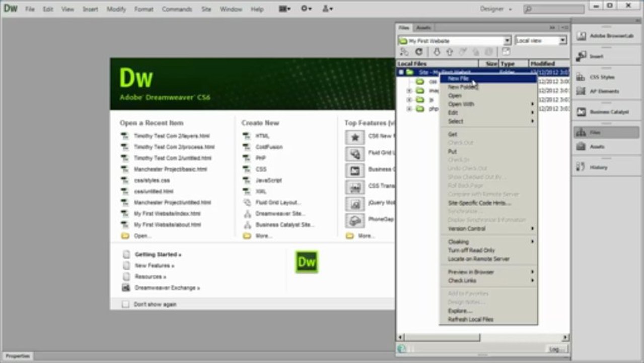Click the Files panel icon in dock
This screenshot has height=363, width=644.
(581, 132)
